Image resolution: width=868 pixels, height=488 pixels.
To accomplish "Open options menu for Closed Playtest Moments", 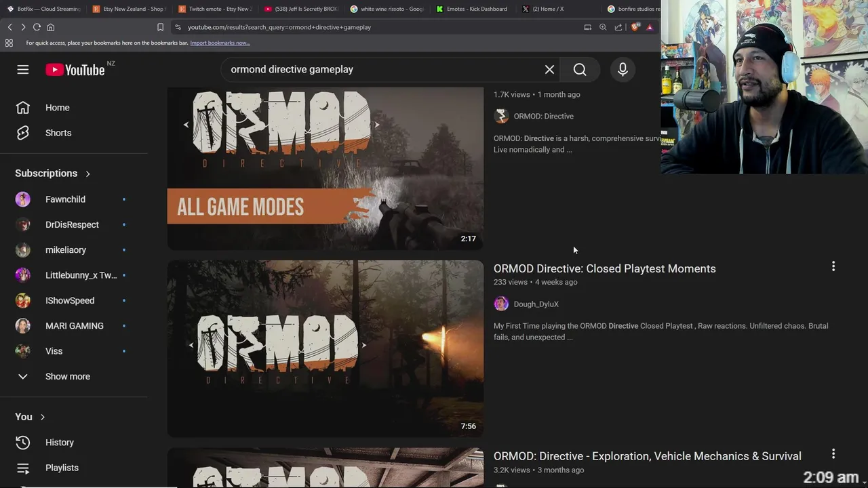I will (833, 266).
